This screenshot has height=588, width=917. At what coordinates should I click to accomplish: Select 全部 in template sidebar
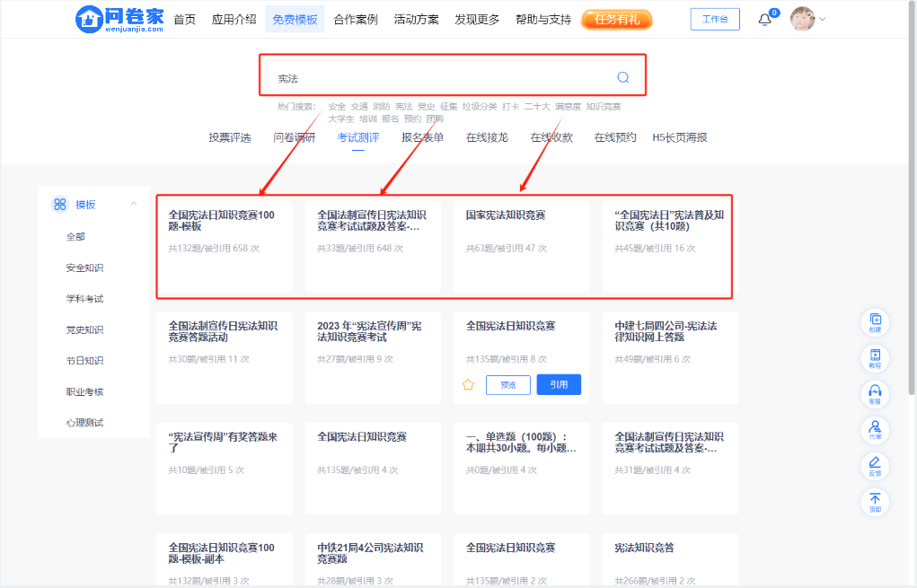pyautogui.click(x=75, y=237)
